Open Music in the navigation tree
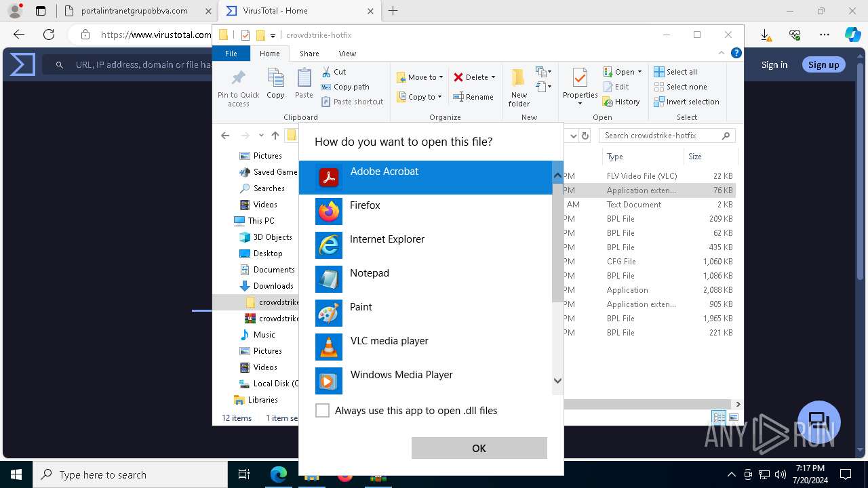868x488 pixels. [x=258, y=335]
